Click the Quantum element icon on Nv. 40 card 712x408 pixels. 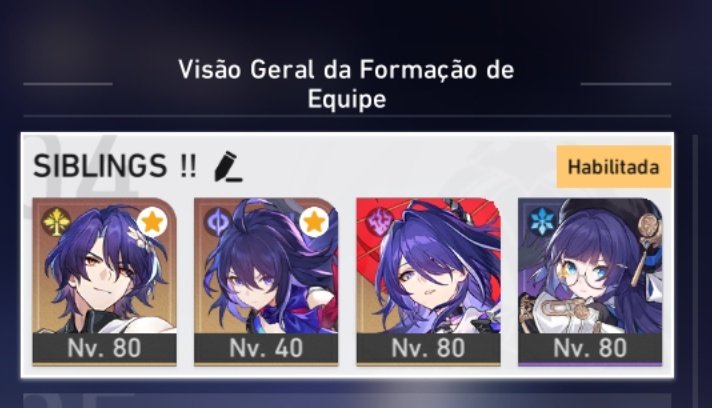coord(218,222)
